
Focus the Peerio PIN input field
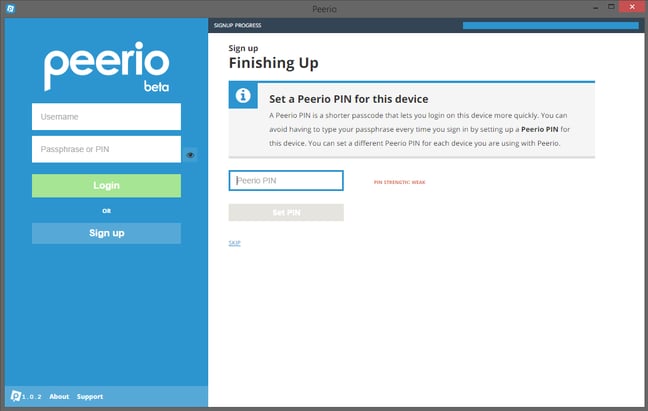click(x=286, y=181)
